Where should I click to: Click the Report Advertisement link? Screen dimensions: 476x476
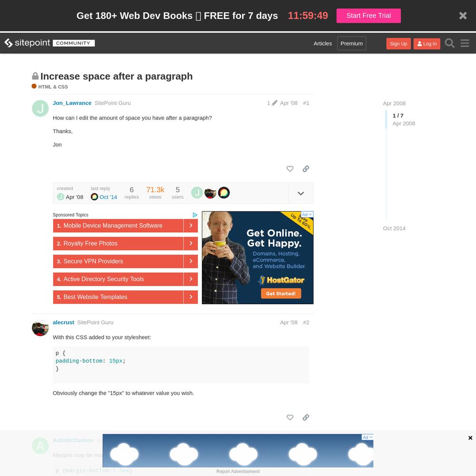(238, 471)
